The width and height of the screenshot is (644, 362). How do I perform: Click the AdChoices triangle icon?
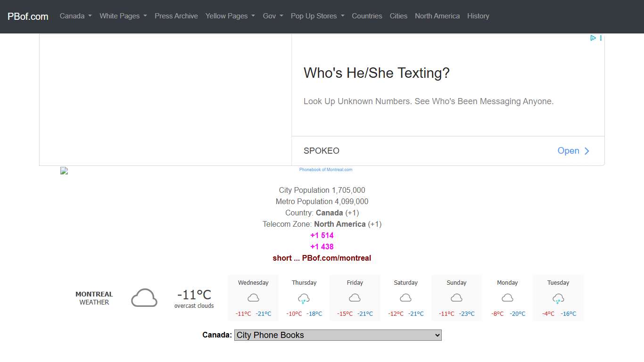point(593,38)
